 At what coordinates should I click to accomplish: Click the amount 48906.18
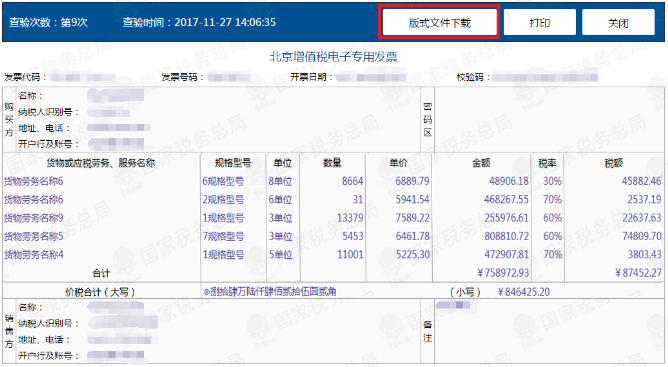pos(509,182)
